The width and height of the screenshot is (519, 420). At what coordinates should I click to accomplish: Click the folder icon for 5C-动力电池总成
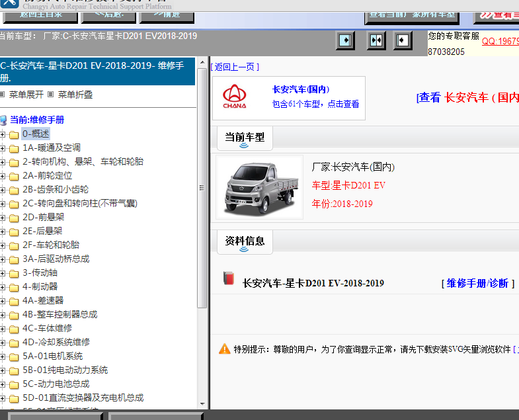(x=14, y=385)
